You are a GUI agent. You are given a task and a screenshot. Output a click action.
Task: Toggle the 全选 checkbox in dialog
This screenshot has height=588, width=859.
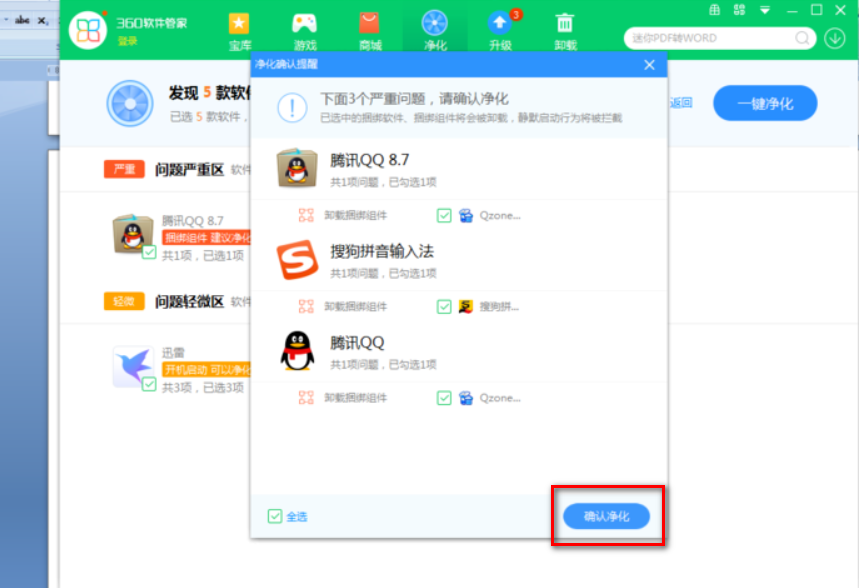[x=275, y=516]
